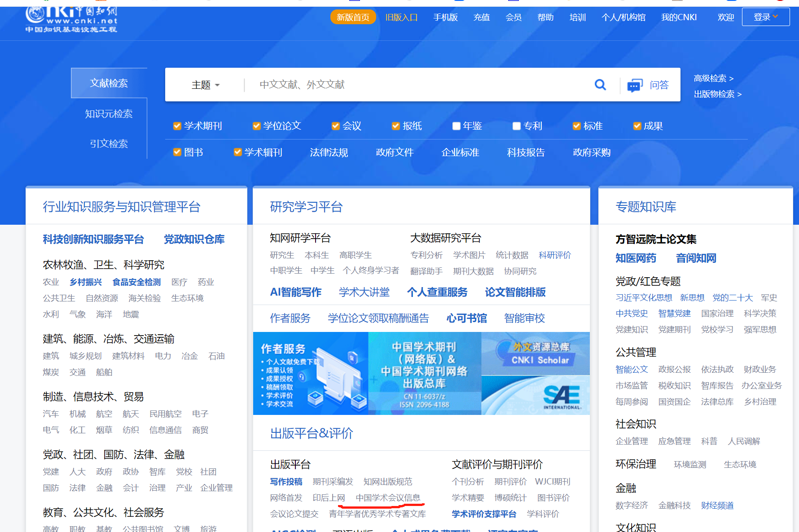
Task: Click the CNKI logo
Action: pos(71,19)
